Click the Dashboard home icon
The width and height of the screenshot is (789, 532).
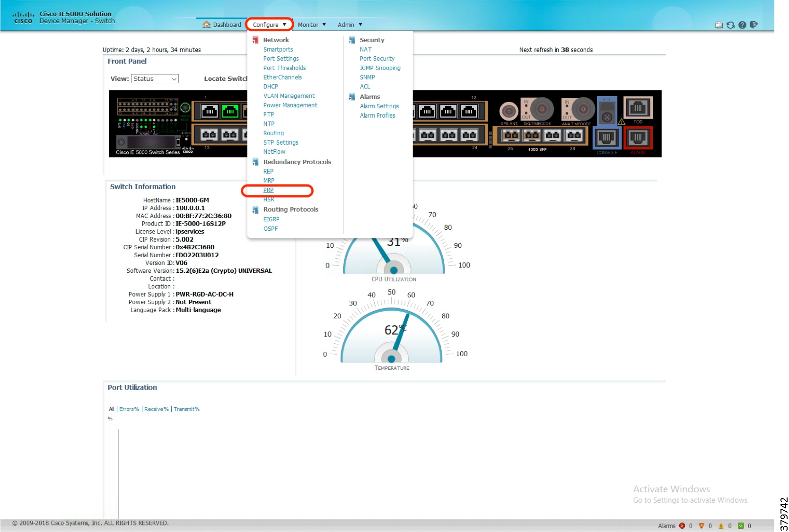click(207, 25)
